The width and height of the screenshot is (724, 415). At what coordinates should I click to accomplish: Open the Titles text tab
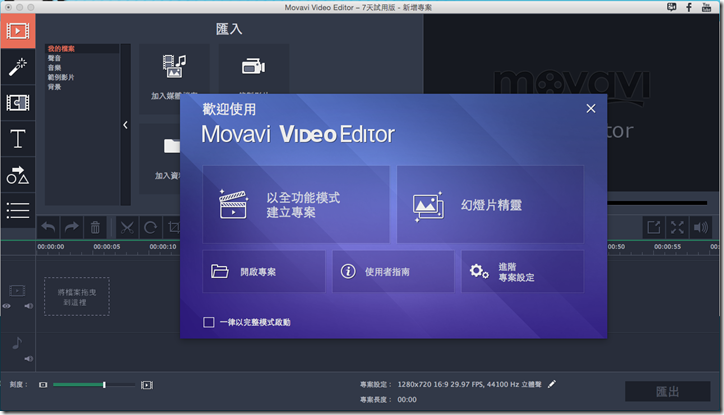pos(18,138)
